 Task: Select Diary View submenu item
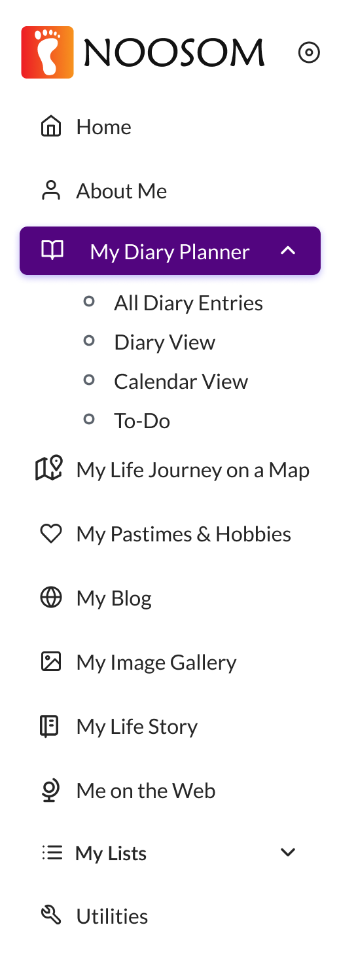coord(164,342)
